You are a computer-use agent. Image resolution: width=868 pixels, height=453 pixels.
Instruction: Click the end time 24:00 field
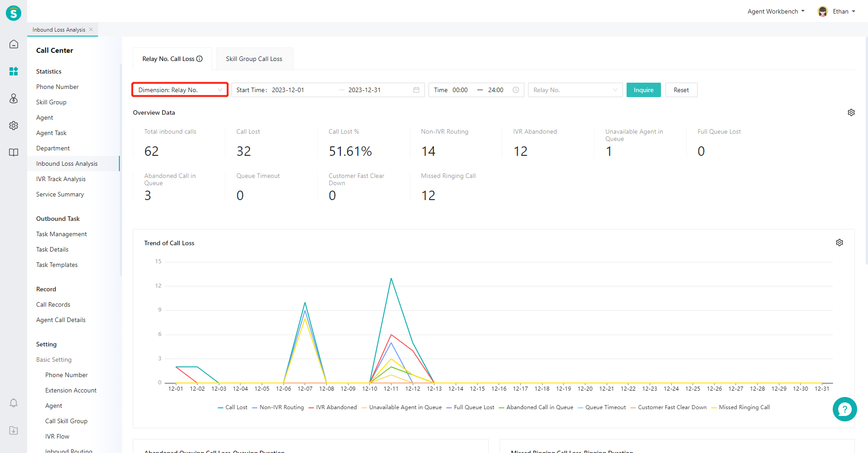[495, 90]
